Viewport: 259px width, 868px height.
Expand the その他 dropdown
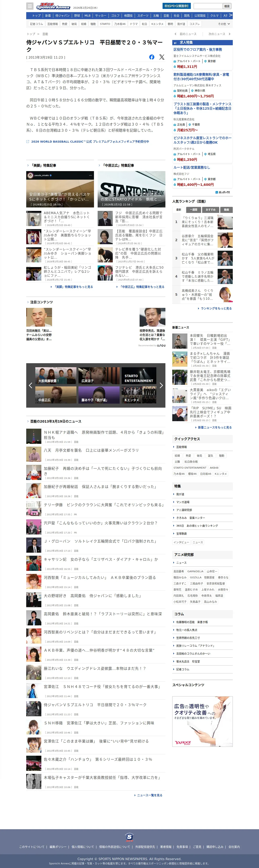pos(224,24)
